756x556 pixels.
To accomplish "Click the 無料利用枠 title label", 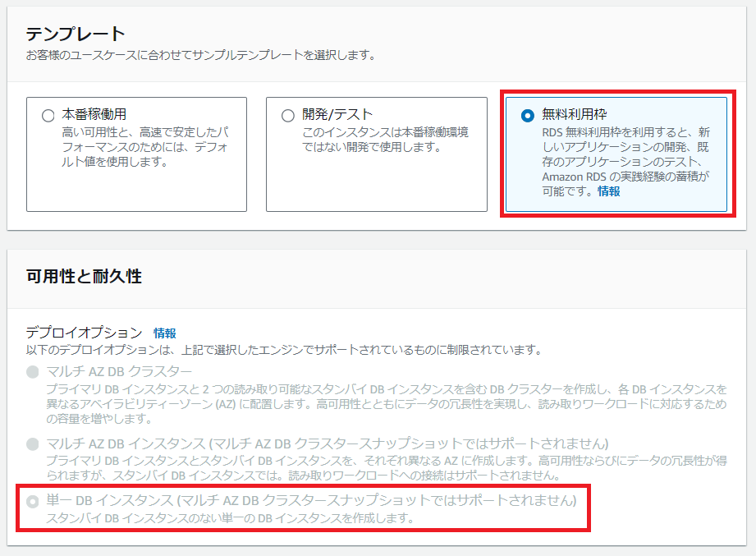I will click(x=575, y=114).
